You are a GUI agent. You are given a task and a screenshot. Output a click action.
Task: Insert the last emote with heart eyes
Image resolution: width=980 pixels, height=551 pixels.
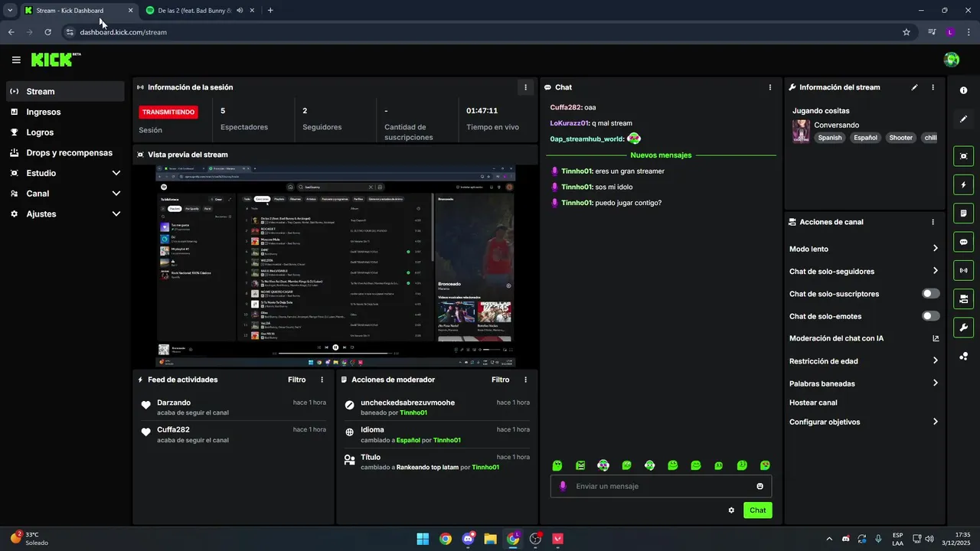pos(765,465)
